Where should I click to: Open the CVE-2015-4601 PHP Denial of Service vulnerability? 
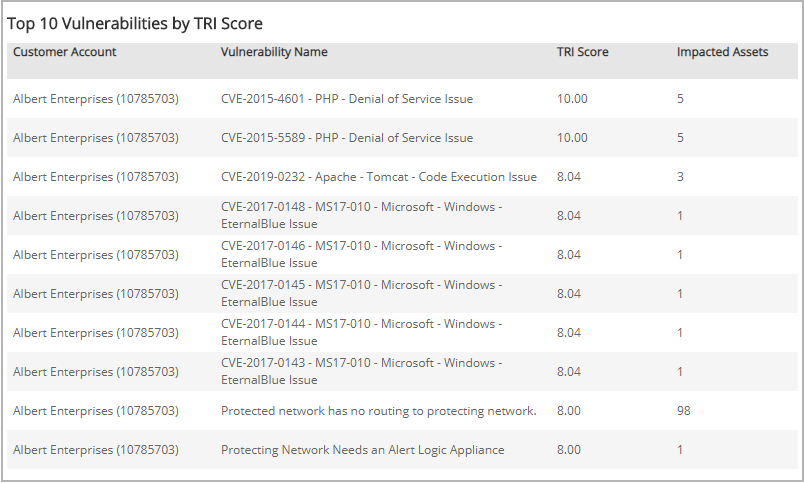346,99
